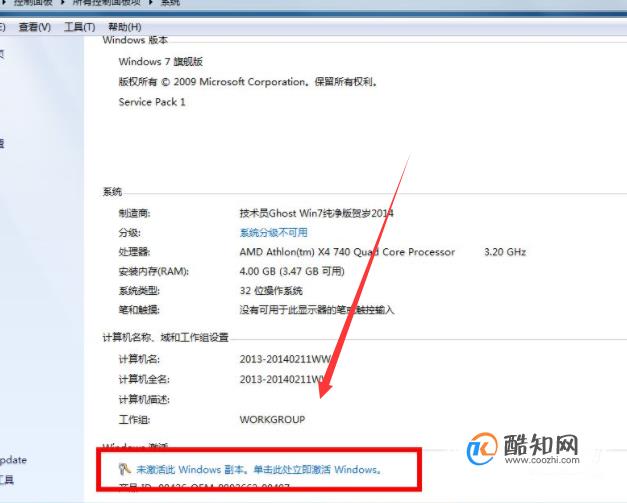Open the 查看(V) menu
Viewport: 627px width, 503px height.
click(x=35, y=27)
